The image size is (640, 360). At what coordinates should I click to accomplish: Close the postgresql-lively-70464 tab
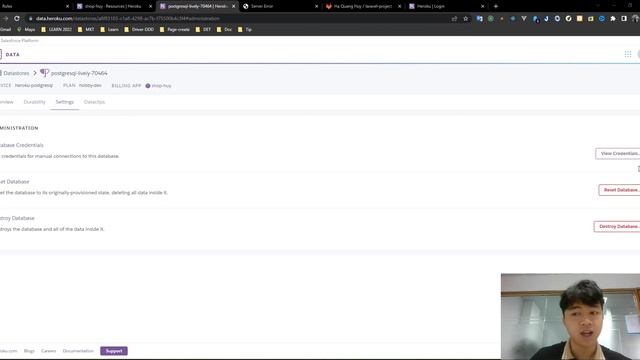tap(233, 6)
